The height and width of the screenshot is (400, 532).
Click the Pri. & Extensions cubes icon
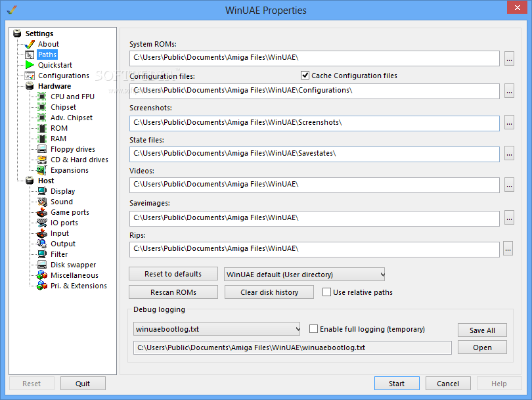tap(42, 286)
